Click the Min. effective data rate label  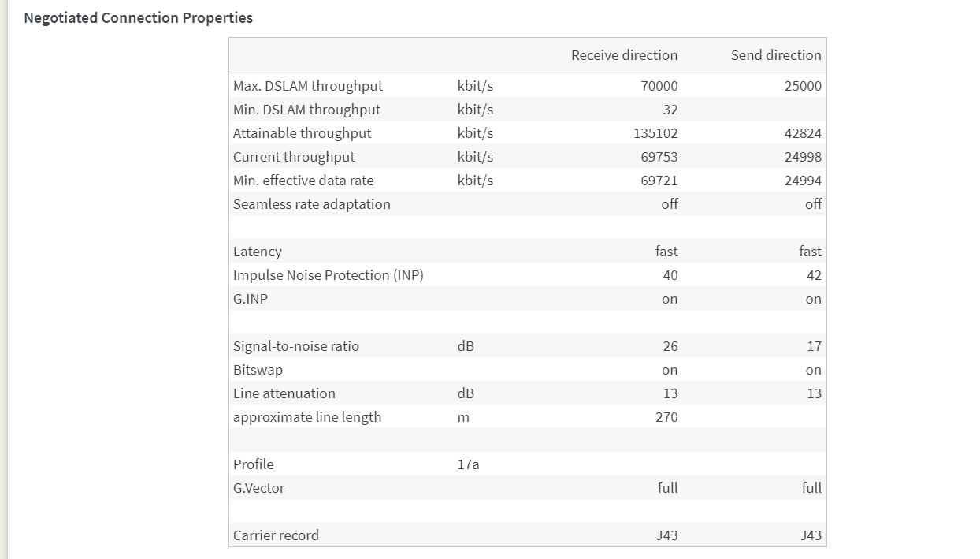coord(303,181)
